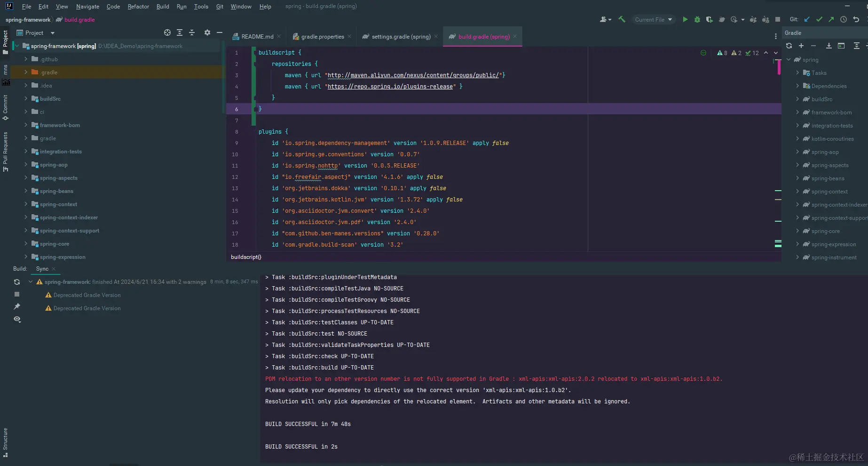Build project with the hammer icon
The image size is (868, 466).
click(622, 19)
